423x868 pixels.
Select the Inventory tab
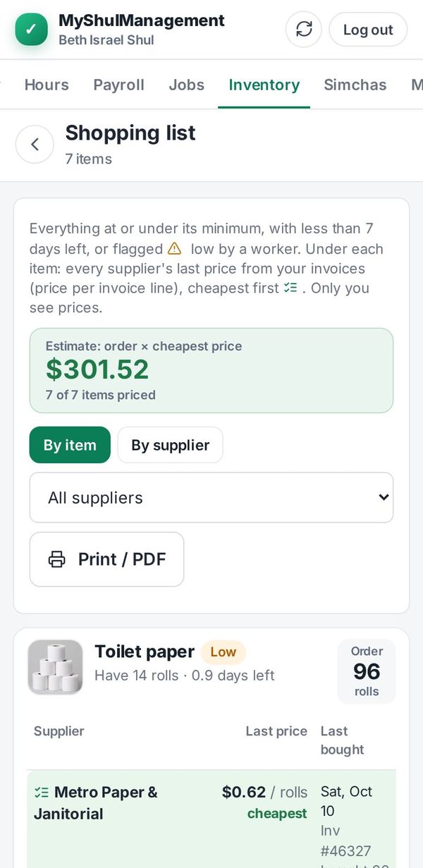click(x=264, y=85)
